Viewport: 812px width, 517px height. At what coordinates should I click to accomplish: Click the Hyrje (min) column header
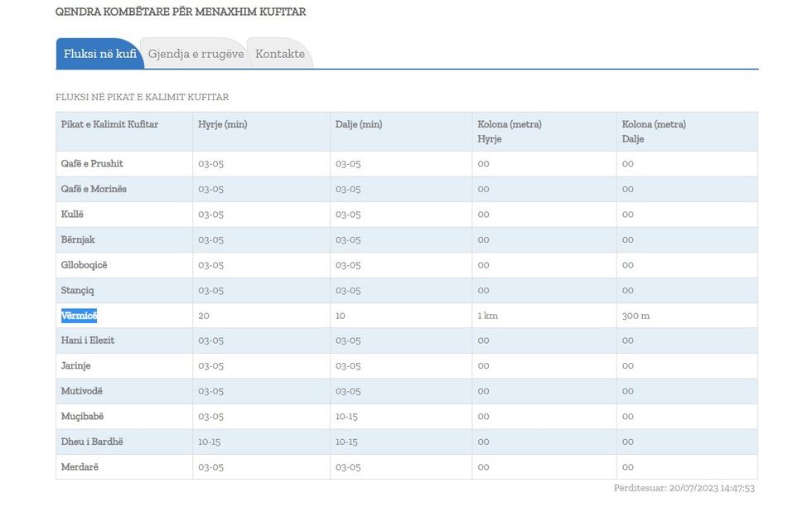[222, 124]
